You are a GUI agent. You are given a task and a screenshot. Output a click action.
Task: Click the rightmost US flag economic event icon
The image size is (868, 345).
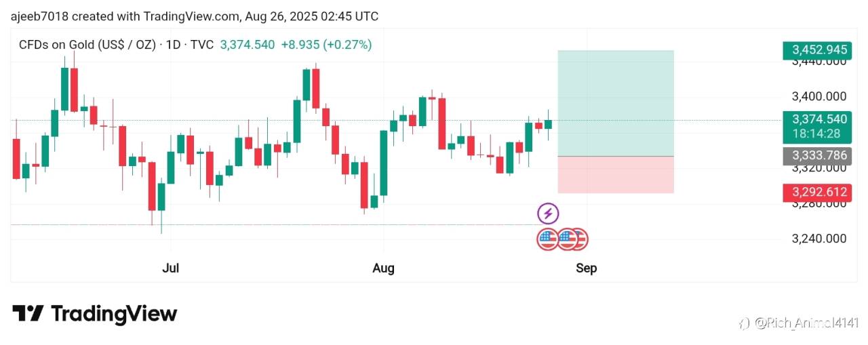point(579,239)
